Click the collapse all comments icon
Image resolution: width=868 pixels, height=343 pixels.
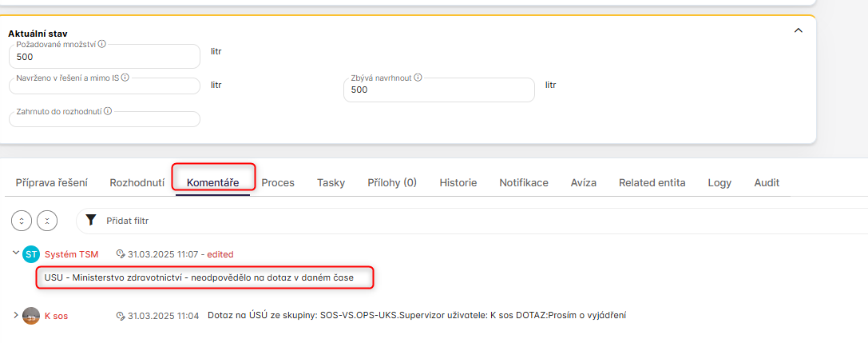click(48, 220)
